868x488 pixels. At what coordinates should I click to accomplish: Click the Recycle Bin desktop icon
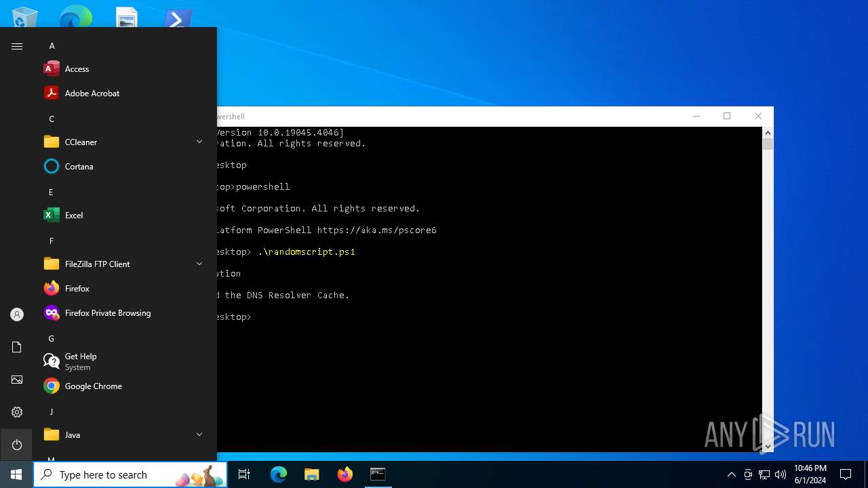(25, 16)
